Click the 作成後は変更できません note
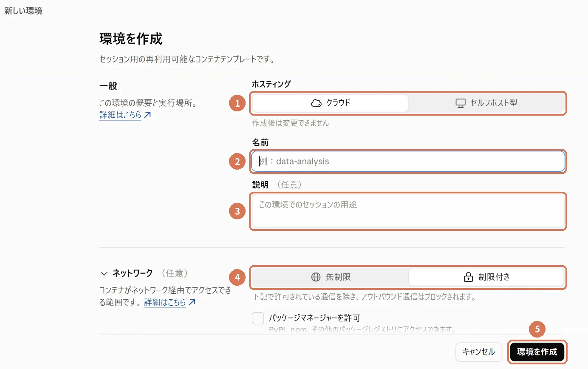This screenshot has width=588, height=369. click(x=291, y=123)
